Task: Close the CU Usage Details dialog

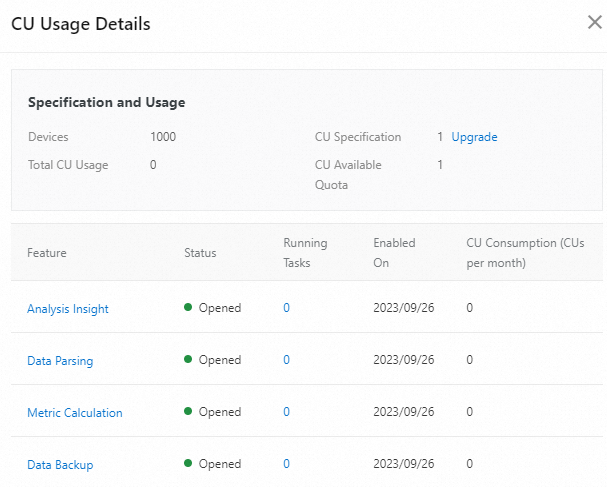Action: pyautogui.click(x=593, y=22)
